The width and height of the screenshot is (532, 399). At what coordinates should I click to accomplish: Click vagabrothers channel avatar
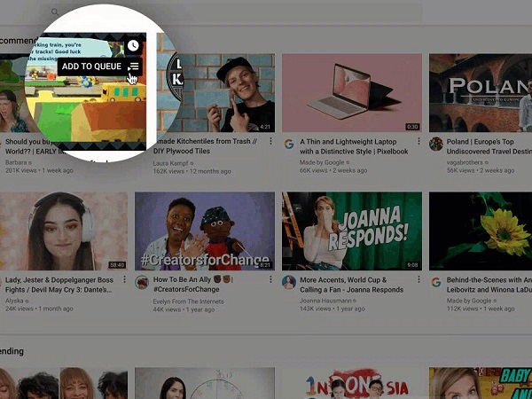click(x=436, y=145)
